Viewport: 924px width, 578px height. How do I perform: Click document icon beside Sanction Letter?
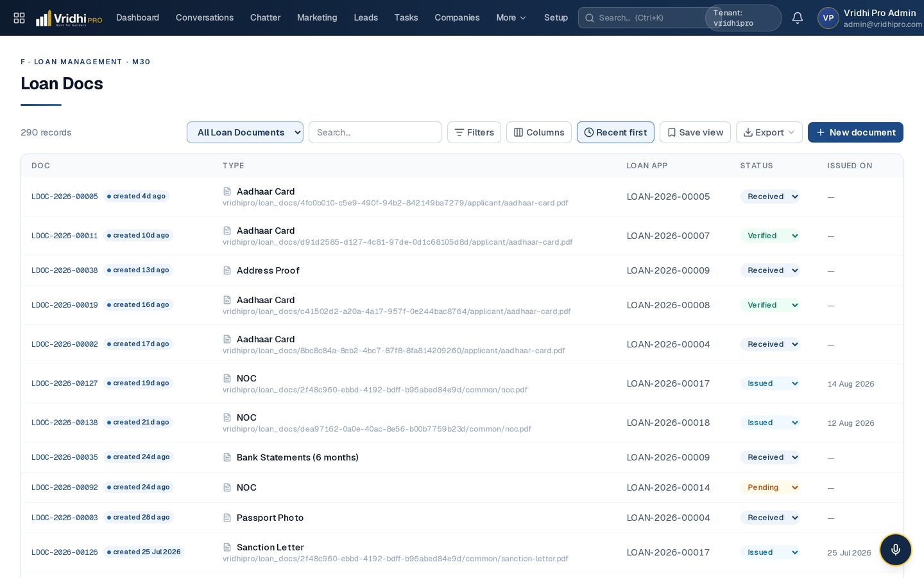click(x=227, y=547)
